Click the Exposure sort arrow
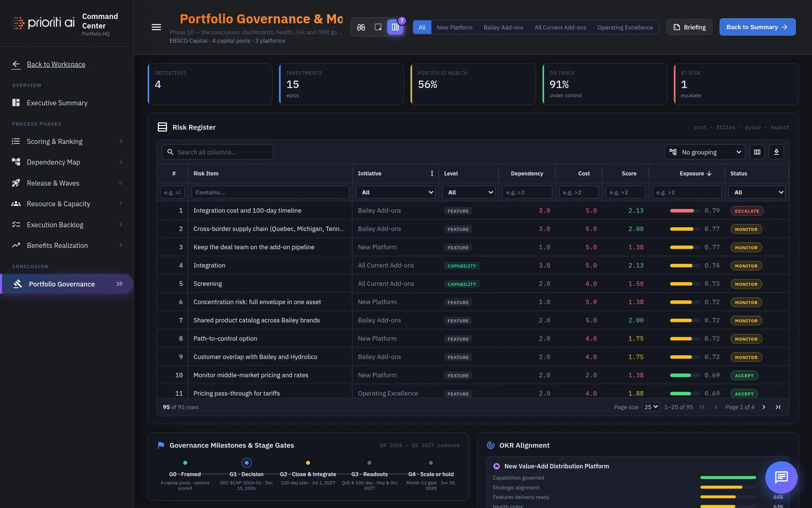 (x=709, y=174)
